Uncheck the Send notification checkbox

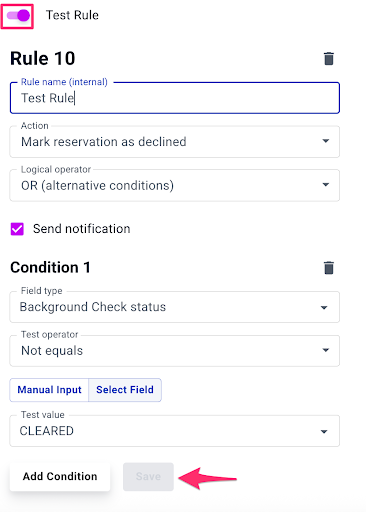(17, 229)
